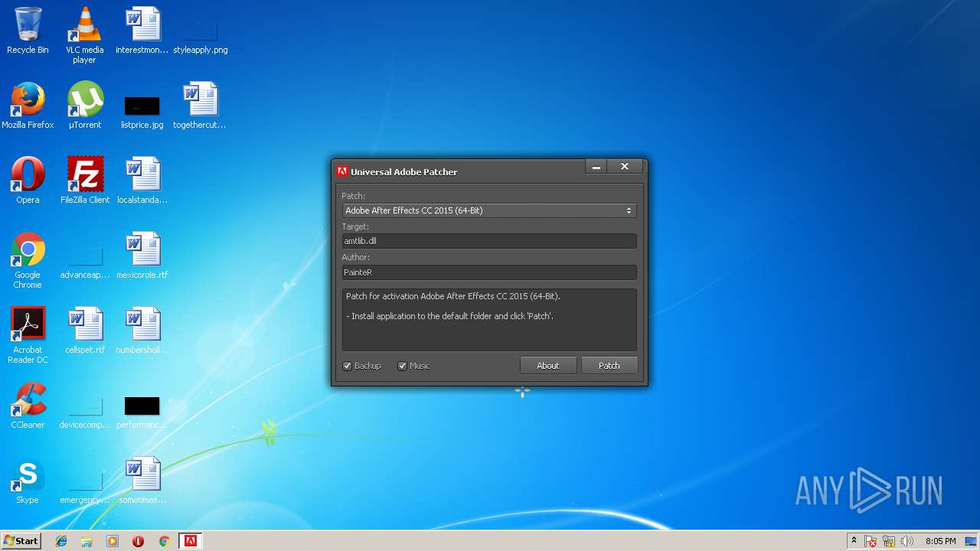Select the interestmon Word document icon
This screenshot has width=980, height=551.
coord(142,31)
